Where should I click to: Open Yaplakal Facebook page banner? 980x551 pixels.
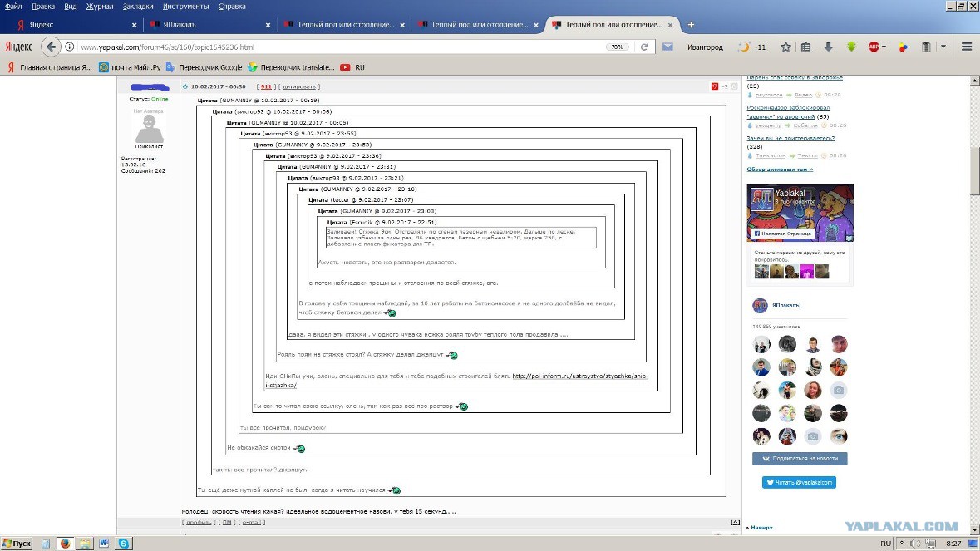pos(800,213)
